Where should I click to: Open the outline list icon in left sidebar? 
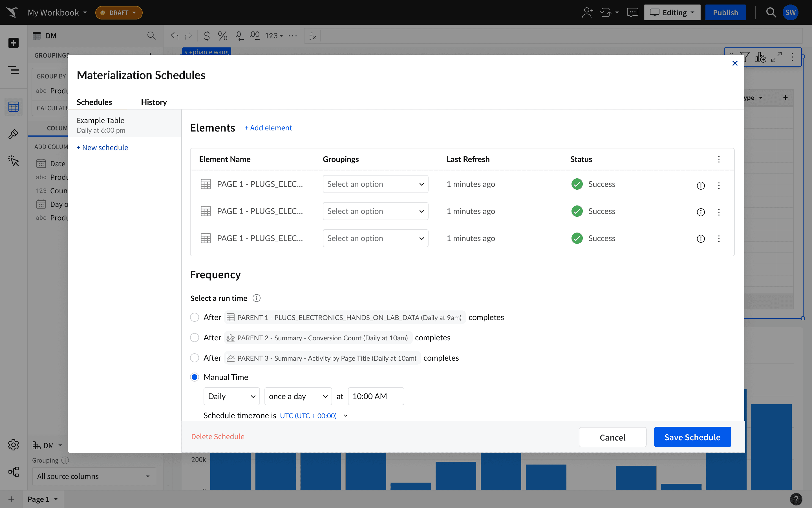click(x=14, y=70)
